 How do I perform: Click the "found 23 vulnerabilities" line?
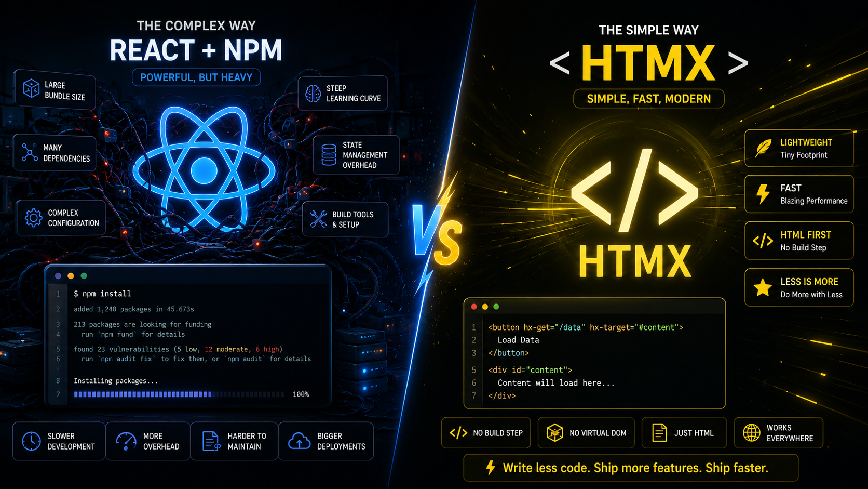click(178, 349)
